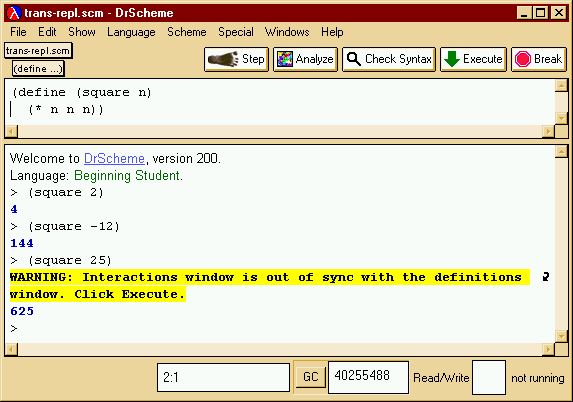Open the (define ...) popup menu
Screen dimensions: 573x402
pyautogui.click(x=38, y=69)
